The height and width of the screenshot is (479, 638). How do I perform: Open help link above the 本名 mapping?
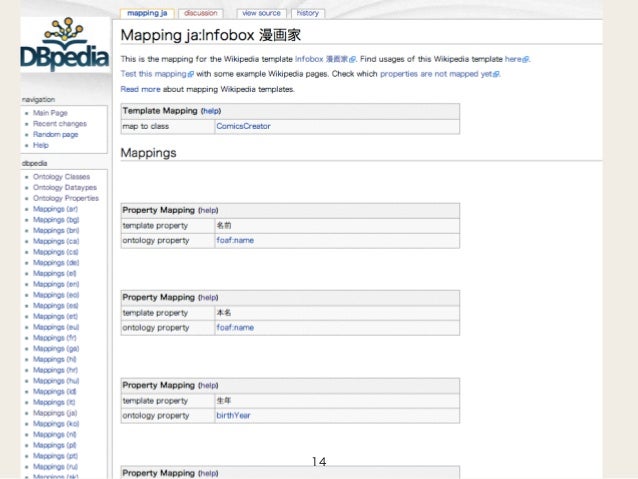tap(208, 297)
